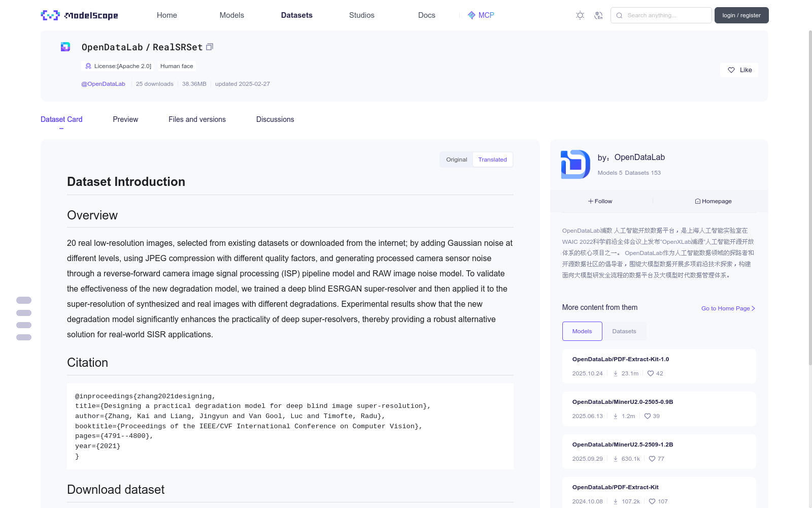Image resolution: width=812 pixels, height=508 pixels.
Task: Switch to the Preview tab
Action: (125, 119)
